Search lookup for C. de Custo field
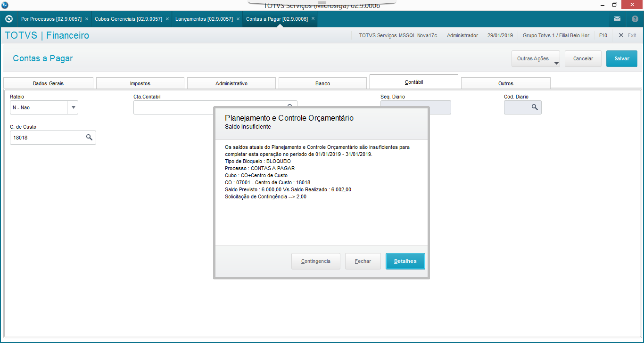Viewport: 644px width, 343px height. pos(89,138)
